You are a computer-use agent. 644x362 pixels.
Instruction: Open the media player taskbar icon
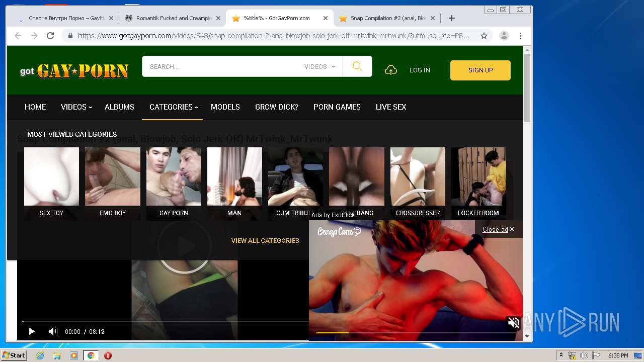(74, 355)
